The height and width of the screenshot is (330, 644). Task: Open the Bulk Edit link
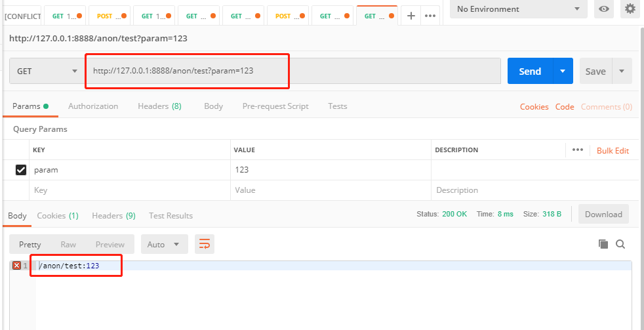click(x=613, y=151)
